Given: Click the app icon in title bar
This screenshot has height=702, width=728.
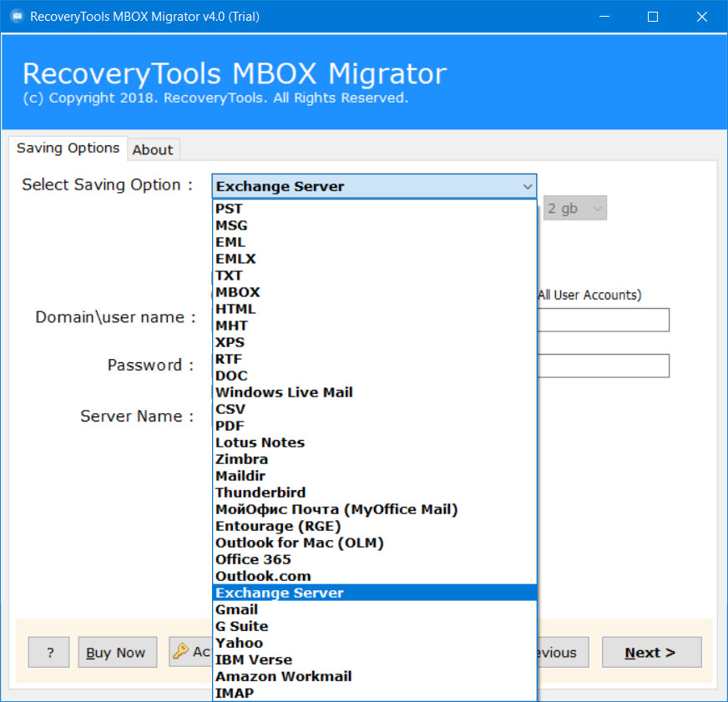Looking at the screenshot, I should [18, 17].
